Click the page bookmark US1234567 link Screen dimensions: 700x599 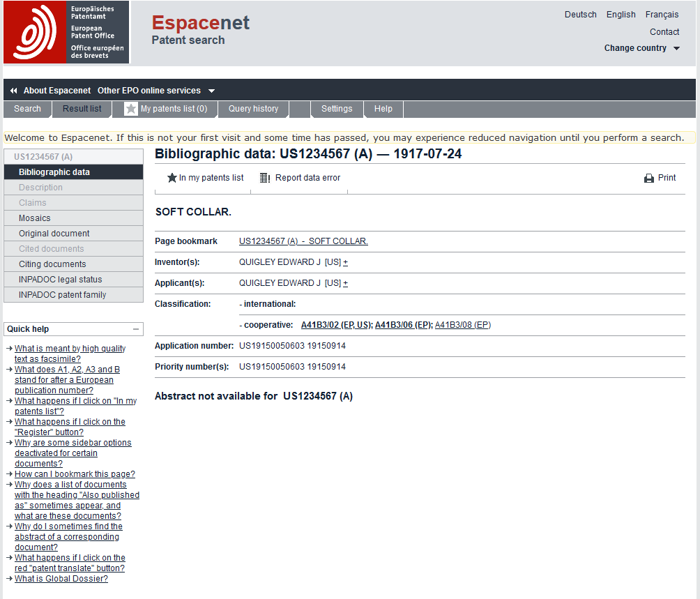tap(303, 241)
